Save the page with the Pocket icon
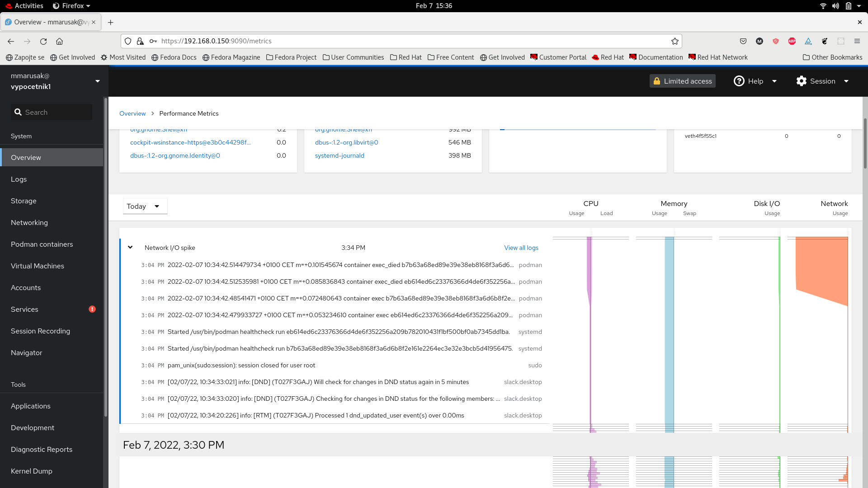 [743, 41]
